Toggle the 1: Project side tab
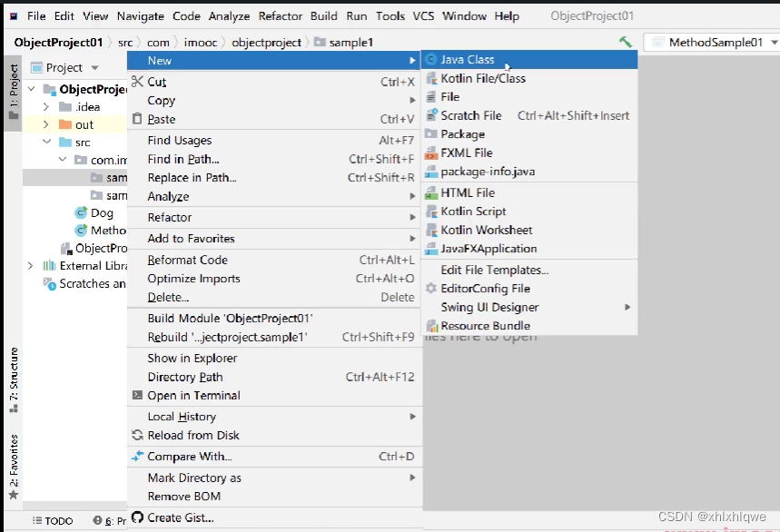Screen dimensions: 780x532 [x=14, y=92]
